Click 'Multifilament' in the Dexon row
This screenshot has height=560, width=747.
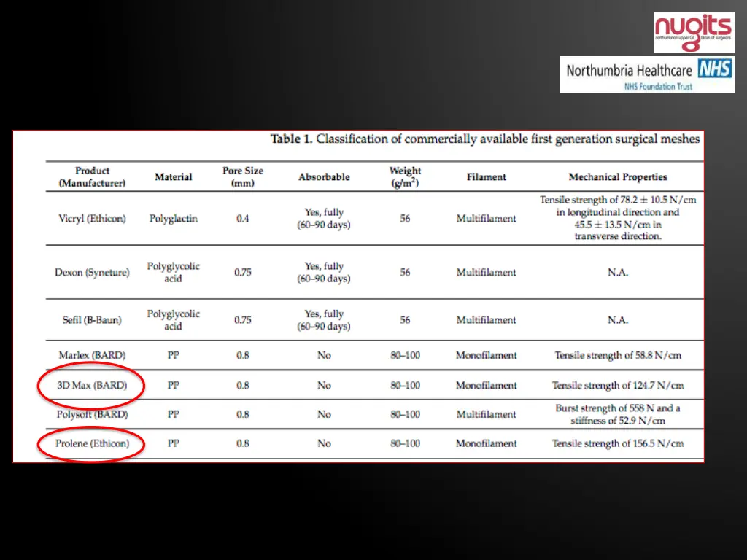[486, 272]
